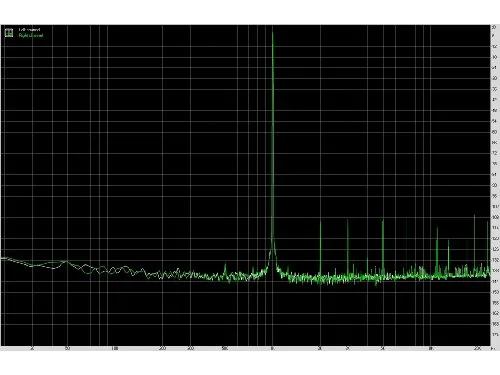The width and height of the screenshot is (500, 375).
Task: Click the top of the tall 1 kHz peak
Action: (x=273, y=33)
